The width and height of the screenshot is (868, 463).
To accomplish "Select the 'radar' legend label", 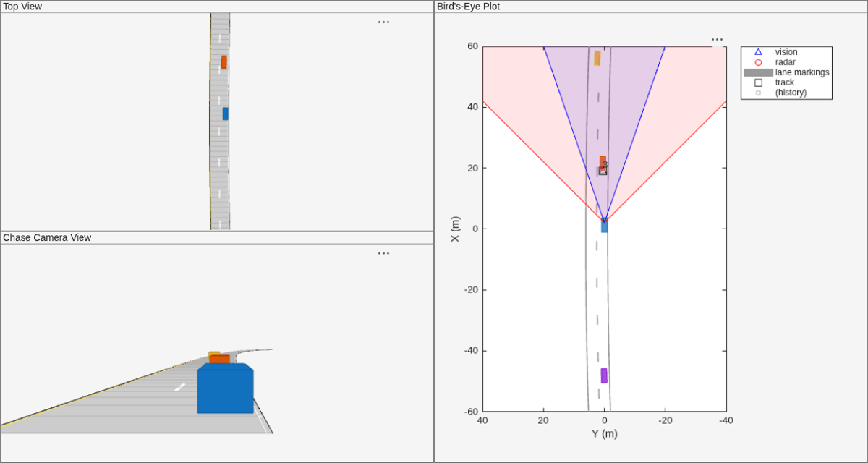I will [786, 62].
